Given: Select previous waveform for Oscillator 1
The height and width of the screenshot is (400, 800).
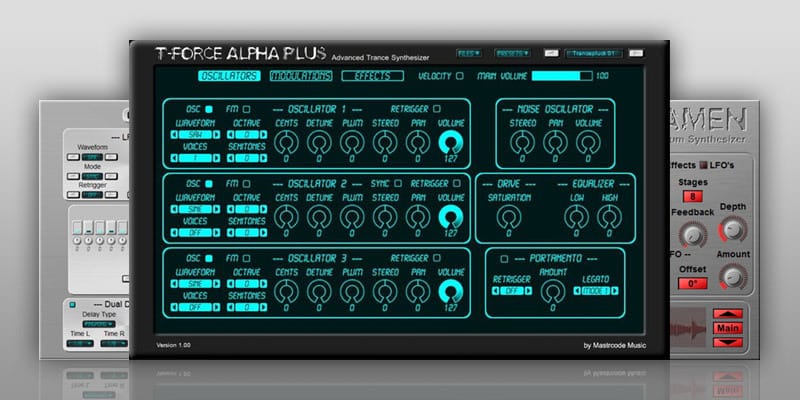Looking at the screenshot, I should point(174,135).
